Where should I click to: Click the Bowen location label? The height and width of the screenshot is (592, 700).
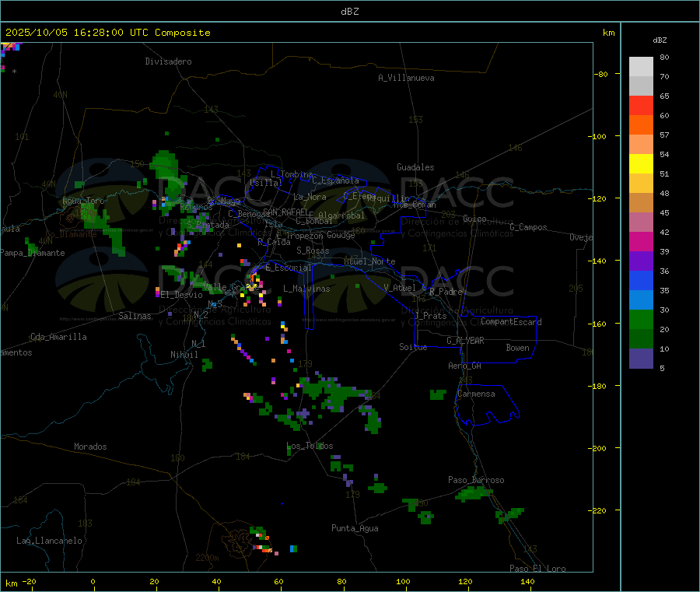point(517,348)
